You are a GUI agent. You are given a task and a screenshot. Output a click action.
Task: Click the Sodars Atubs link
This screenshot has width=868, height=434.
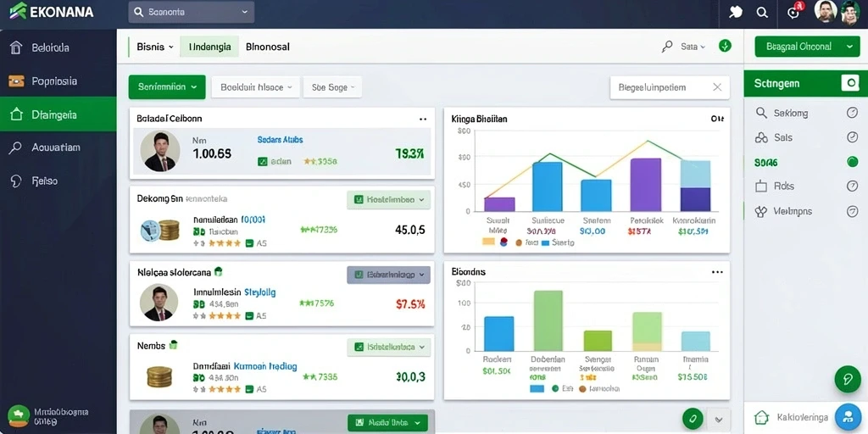pos(280,140)
